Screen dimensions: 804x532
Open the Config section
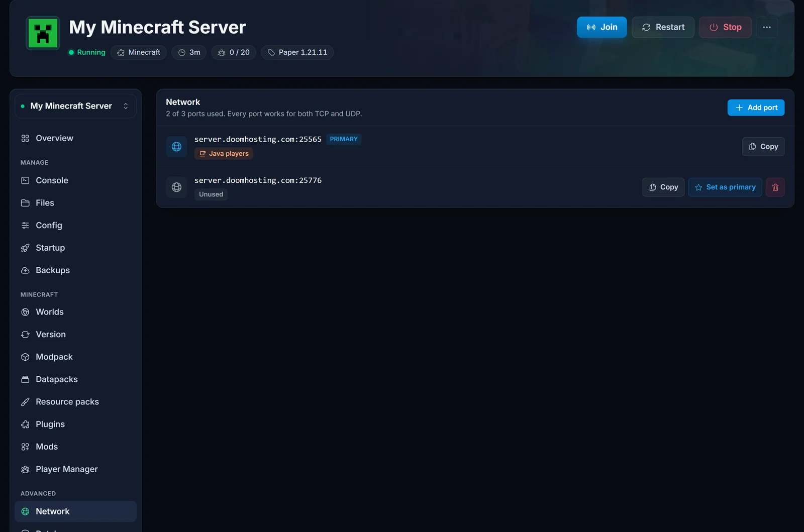pyautogui.click(x=75, y=225)
